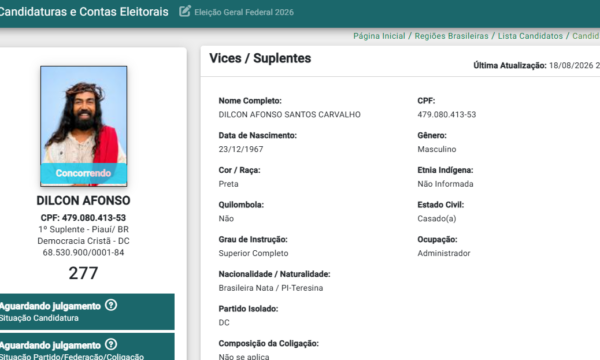Click the Aguardando julgamento Situação Candidatura panel

pos(86,312)
